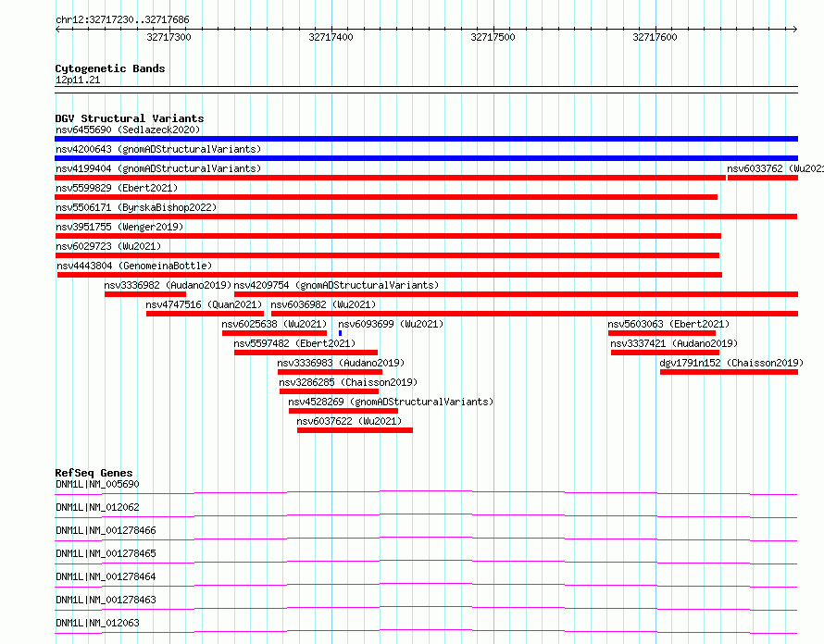Open nsv4209754 (gnomADStructuralVariants) label
Viewport: 824px width, 644px height.
[x=336, y=285]
